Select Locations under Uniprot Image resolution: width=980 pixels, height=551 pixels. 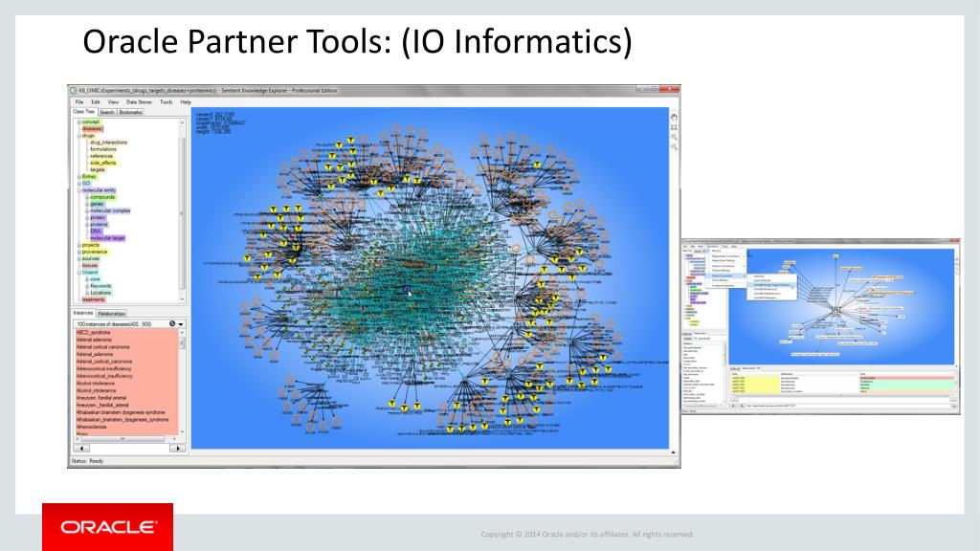click(x=100, y=293)
